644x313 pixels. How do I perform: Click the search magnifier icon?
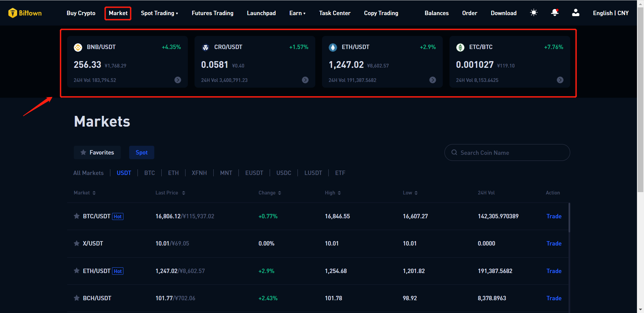click(x=454, y=152)
